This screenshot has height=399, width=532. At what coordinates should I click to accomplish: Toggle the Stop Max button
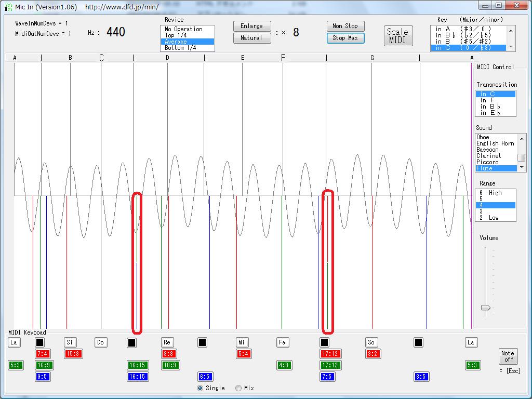[x=345, y=38]
